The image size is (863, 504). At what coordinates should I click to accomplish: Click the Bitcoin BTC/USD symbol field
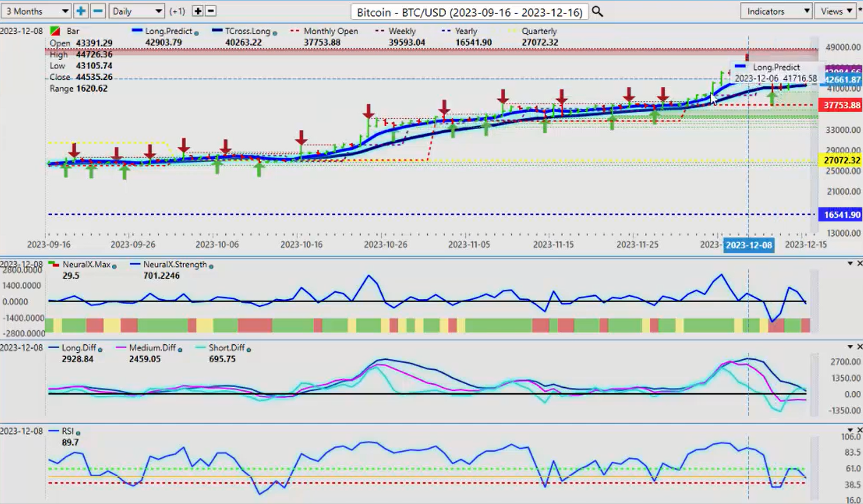pyautogui.click(x=470, y=12)
